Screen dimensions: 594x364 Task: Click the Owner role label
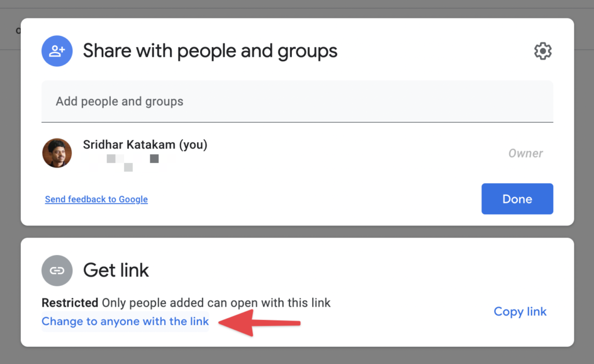tap(525, 153)
